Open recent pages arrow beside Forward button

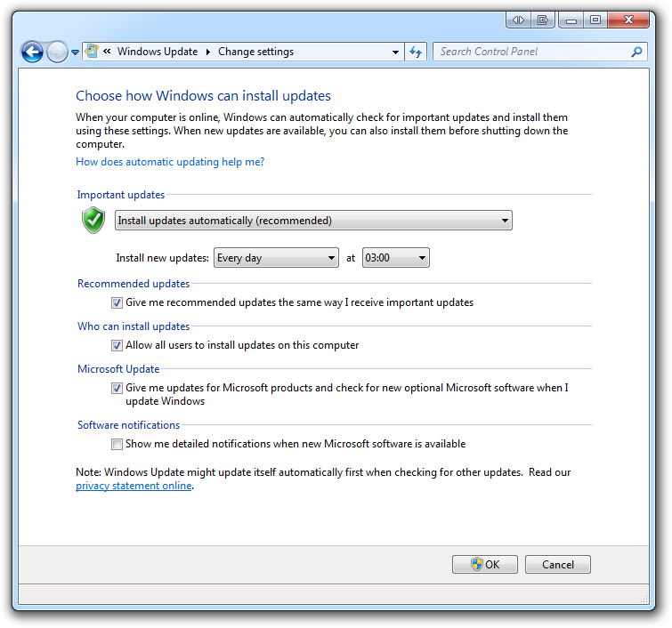click(x=75, y=52)
